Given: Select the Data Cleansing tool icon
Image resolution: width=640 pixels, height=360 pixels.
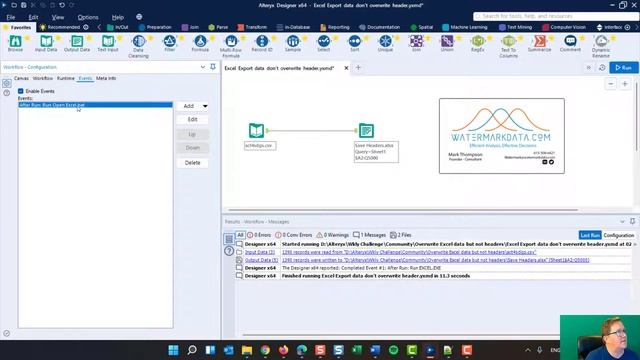Looking at the screenshot, I should click(x=139, y=41).
